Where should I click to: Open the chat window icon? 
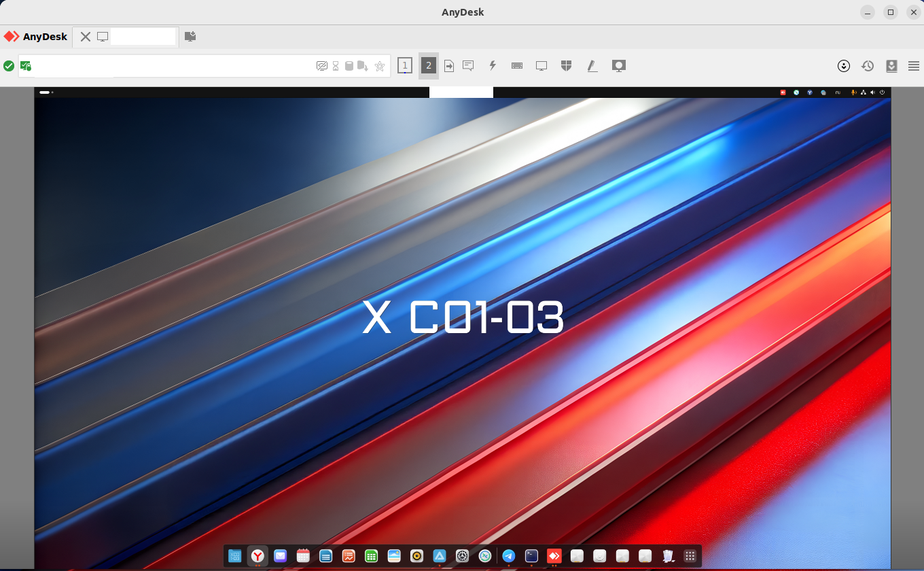468,66
